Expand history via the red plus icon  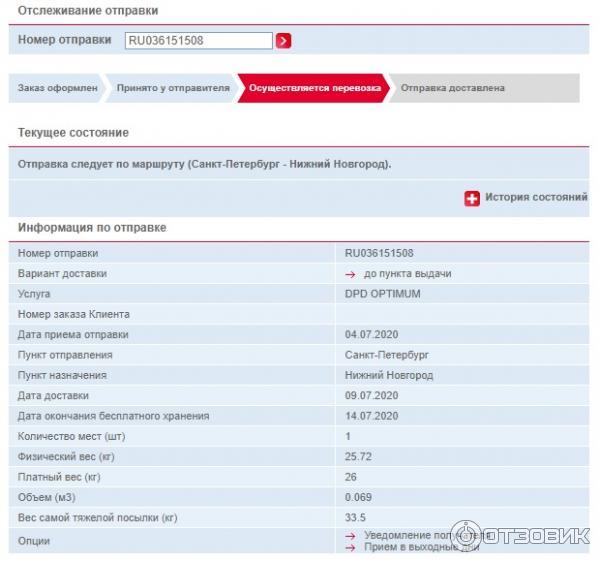tap(472, 199)
